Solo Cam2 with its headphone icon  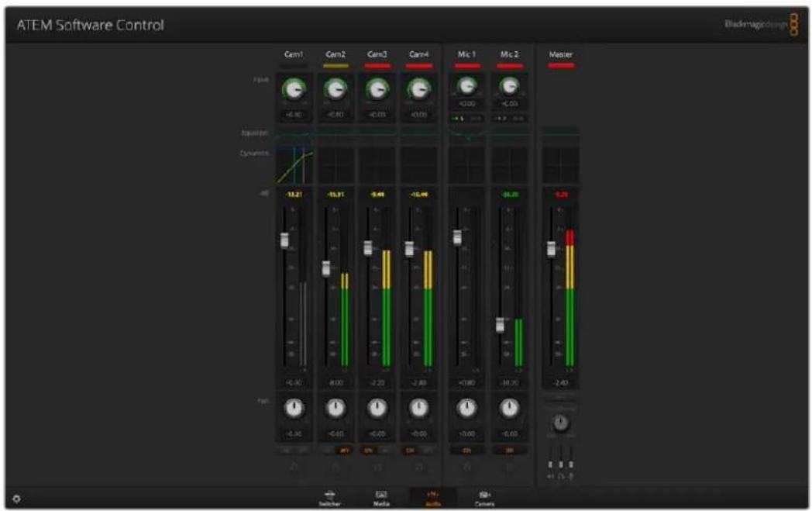(x=335, y=467)
